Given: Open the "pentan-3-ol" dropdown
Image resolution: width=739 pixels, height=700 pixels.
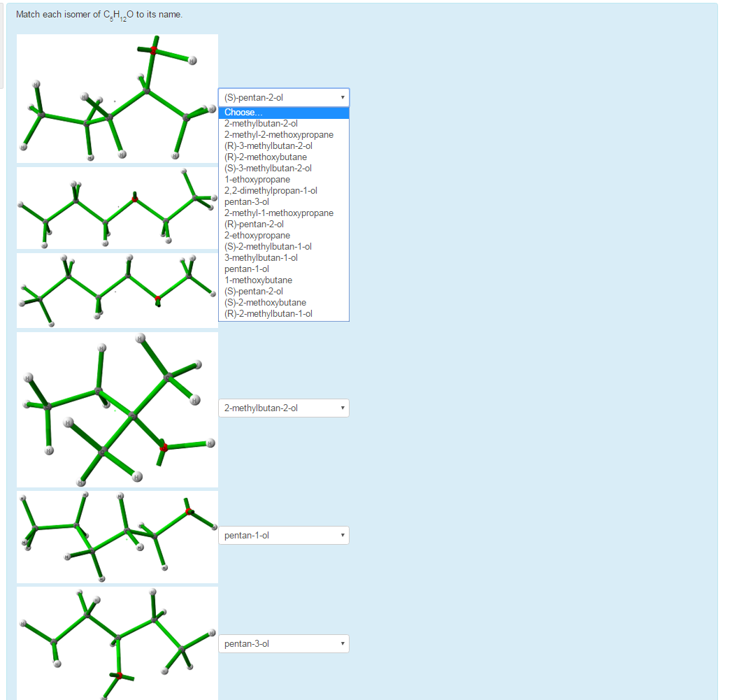Looking at the screenshot, I should click(x=282, y=643).
